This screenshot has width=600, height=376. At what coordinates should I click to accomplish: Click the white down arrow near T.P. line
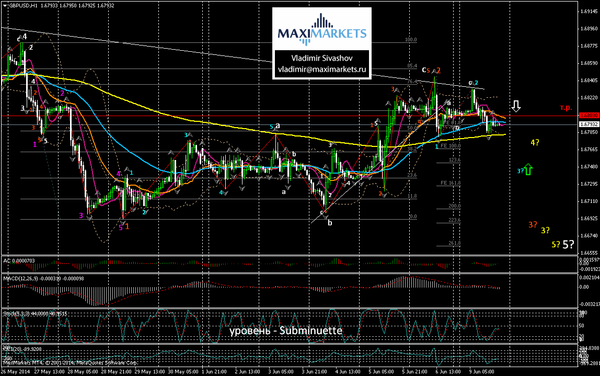pyautogui.click(x=516, y=106)
